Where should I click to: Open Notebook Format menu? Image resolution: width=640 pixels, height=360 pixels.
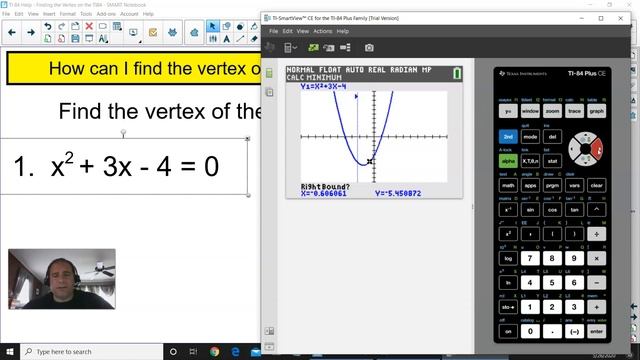point(68,14)
